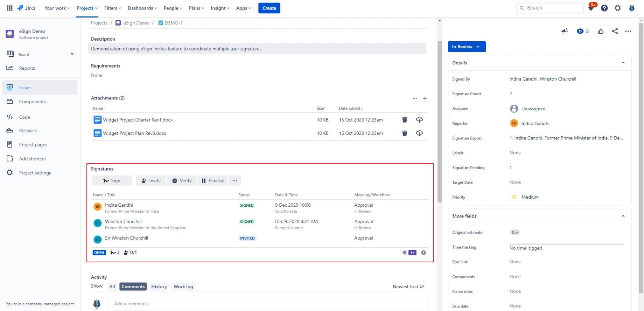Screen dimensions: 644x311
Task: Download Widget Project Plan Rev3.docx attachment
Action: coord(419,133)
